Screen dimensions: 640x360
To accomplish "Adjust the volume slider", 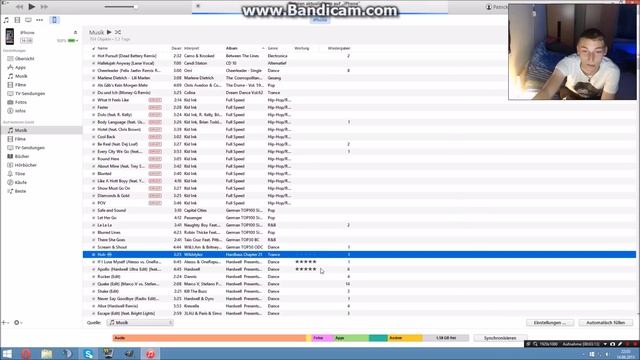I will (x=120, y=7).
